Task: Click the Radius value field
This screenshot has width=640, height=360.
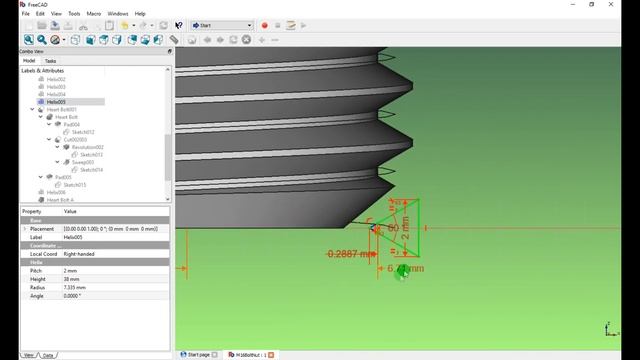Action: pyautogui.click(x=116, y=287)
